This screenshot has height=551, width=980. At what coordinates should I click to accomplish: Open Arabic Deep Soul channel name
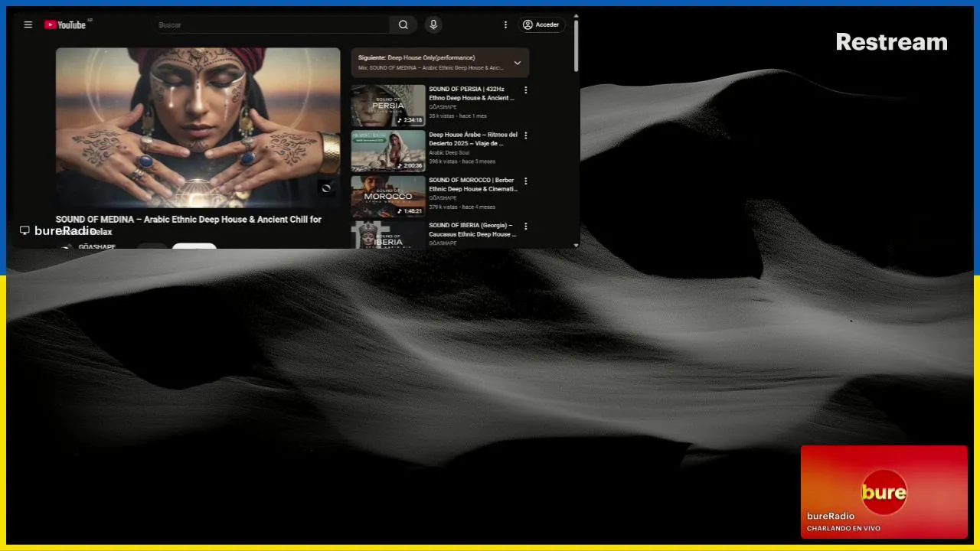pos(449,152)
